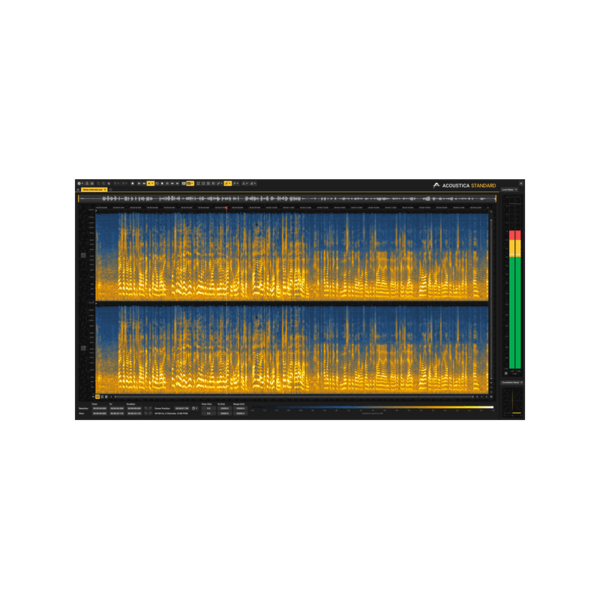Click the yellow view icon below spectrogram
The height and width of the screenshot is (600, 600).
pyautogui.click(x=98, y=397)
